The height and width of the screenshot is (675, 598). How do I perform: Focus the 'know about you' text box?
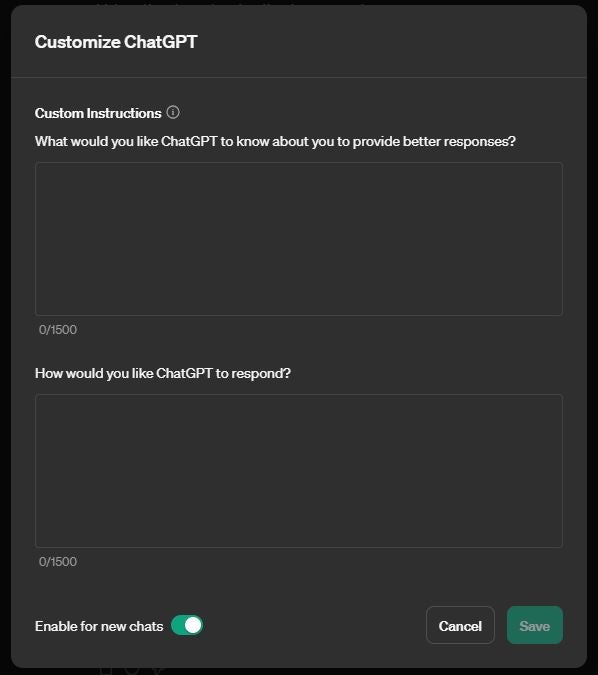299,239
